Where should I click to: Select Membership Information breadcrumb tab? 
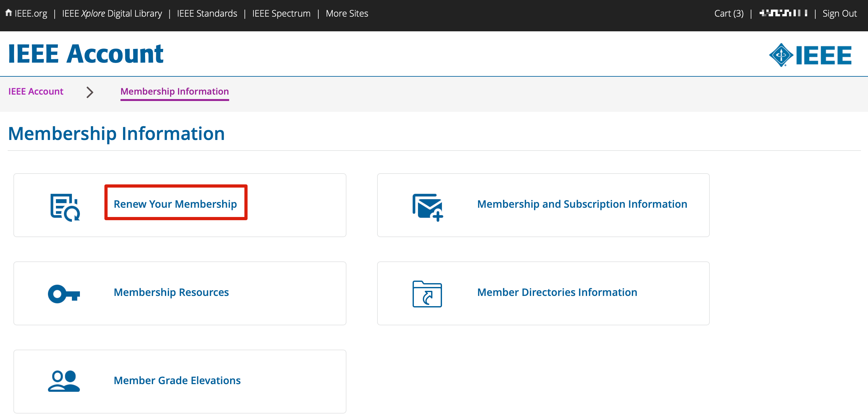[174, 91]
